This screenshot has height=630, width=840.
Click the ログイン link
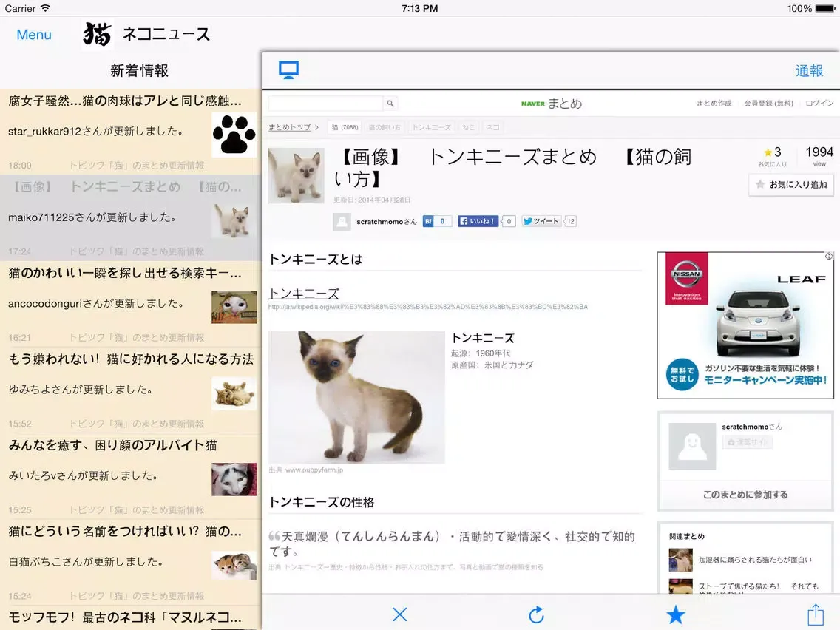click(x=819, y=104)
